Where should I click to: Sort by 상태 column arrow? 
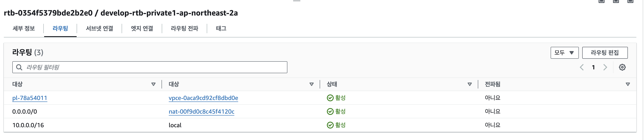pos(470,84)
